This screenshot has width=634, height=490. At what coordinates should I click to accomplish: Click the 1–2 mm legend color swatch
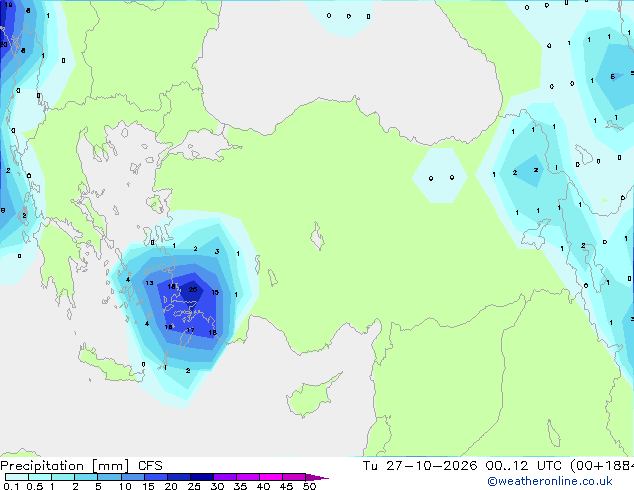tap(63, 477)
